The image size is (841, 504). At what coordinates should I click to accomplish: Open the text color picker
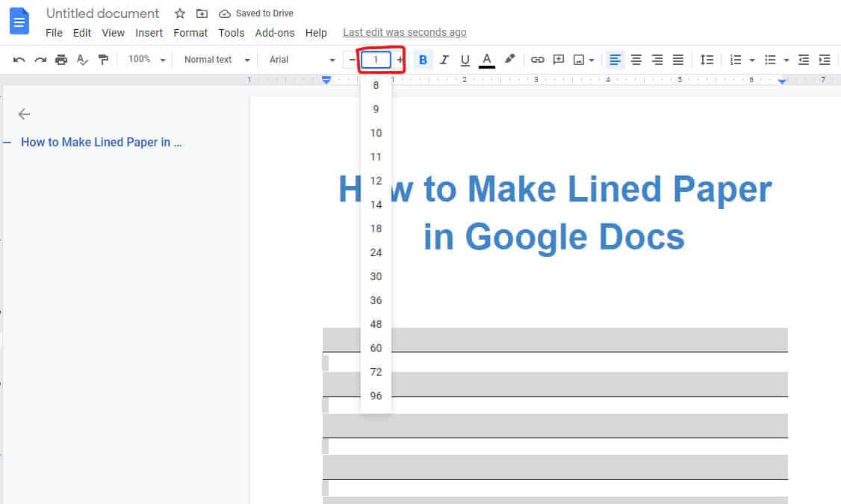point(486,60)
